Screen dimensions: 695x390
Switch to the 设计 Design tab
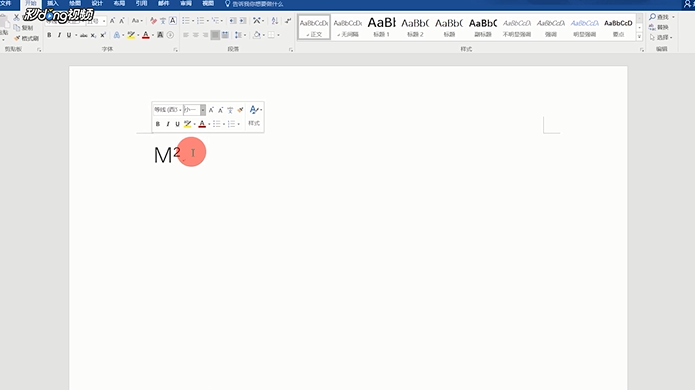point(97,4)
